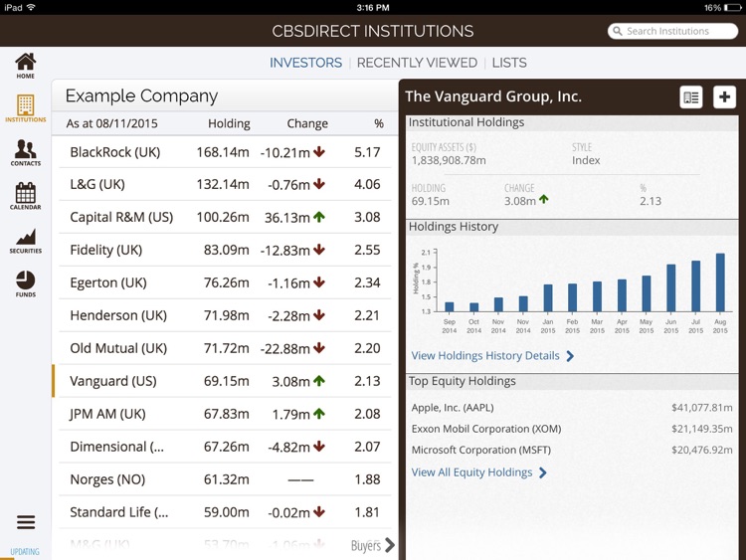This screenshot has width=746, height=560.
Task: Go to Home in the sidebar
Action: tap(25, 66)
